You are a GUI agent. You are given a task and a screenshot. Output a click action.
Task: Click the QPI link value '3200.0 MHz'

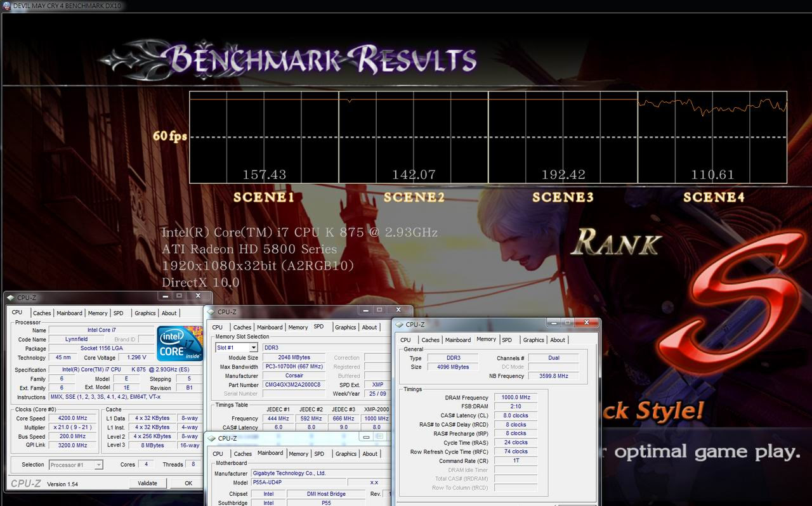73,445
